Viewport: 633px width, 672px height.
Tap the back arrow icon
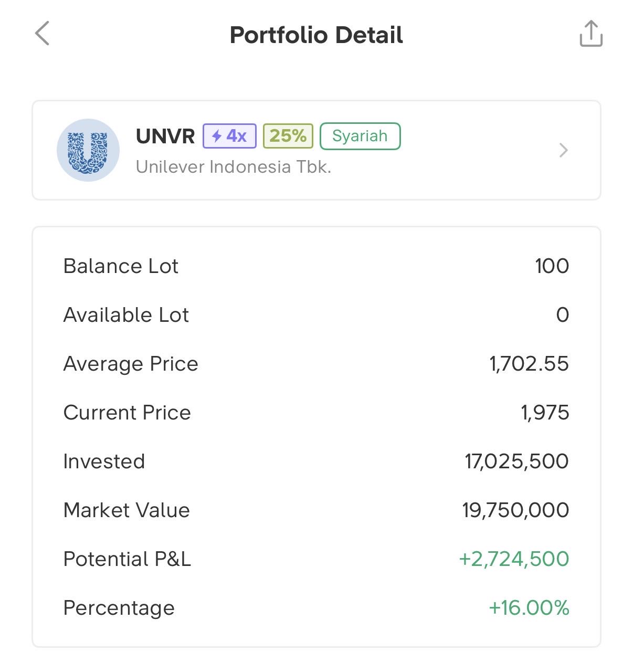(x=43, y=34)
